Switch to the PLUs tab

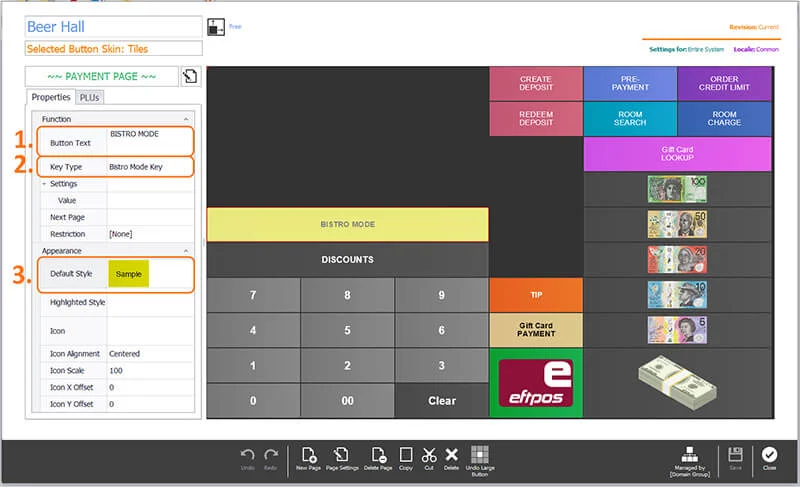[89, 97]
